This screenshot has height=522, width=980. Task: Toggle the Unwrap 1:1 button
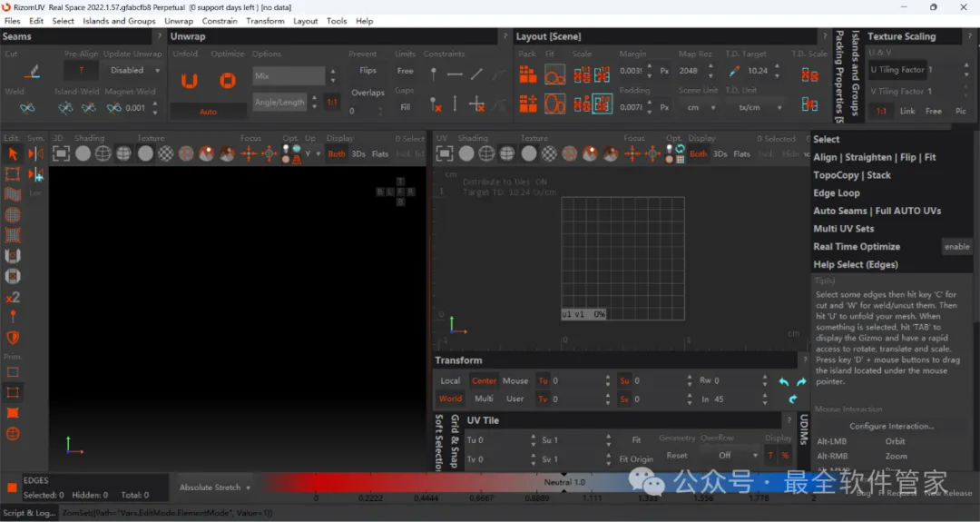332,103
